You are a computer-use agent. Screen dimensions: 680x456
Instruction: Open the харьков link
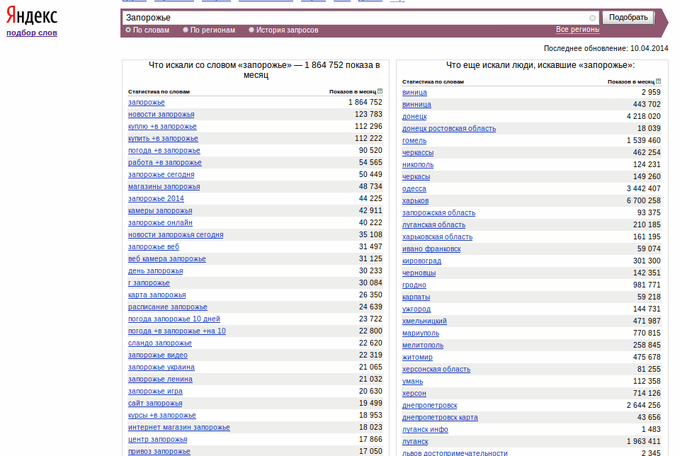(415, 201)
